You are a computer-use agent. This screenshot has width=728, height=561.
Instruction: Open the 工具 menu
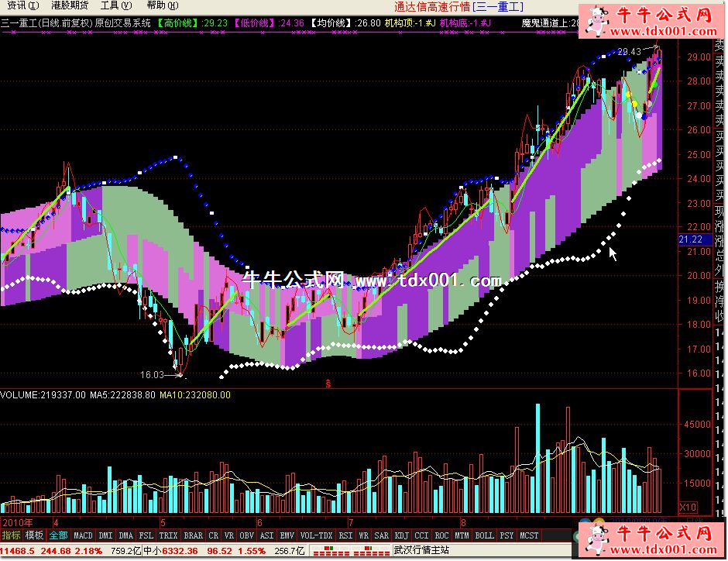coord(116,5)
